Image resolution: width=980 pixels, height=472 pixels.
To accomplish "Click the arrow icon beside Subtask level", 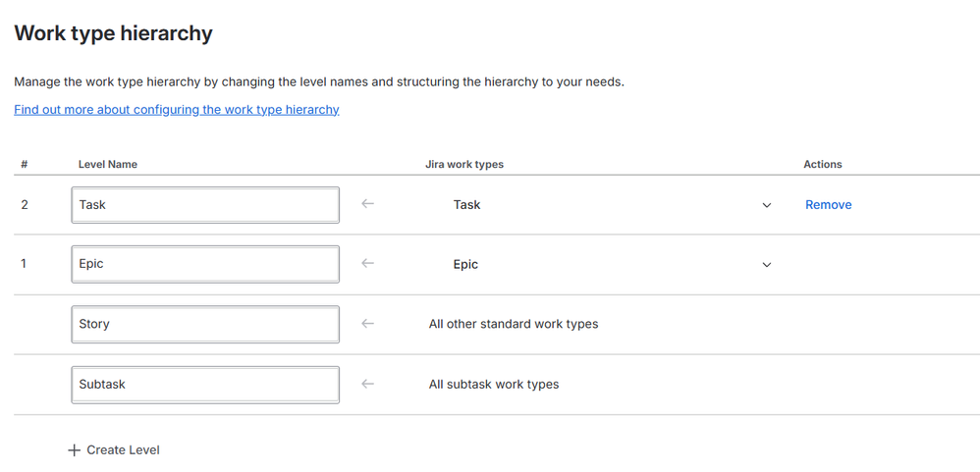I will click(x=368, y=384).
